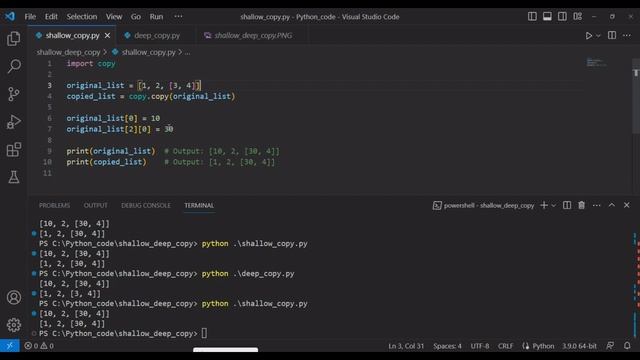Open the Search view in activity bar
The height and width of the screenshot is (360, 640).
[x=13, y=66]
